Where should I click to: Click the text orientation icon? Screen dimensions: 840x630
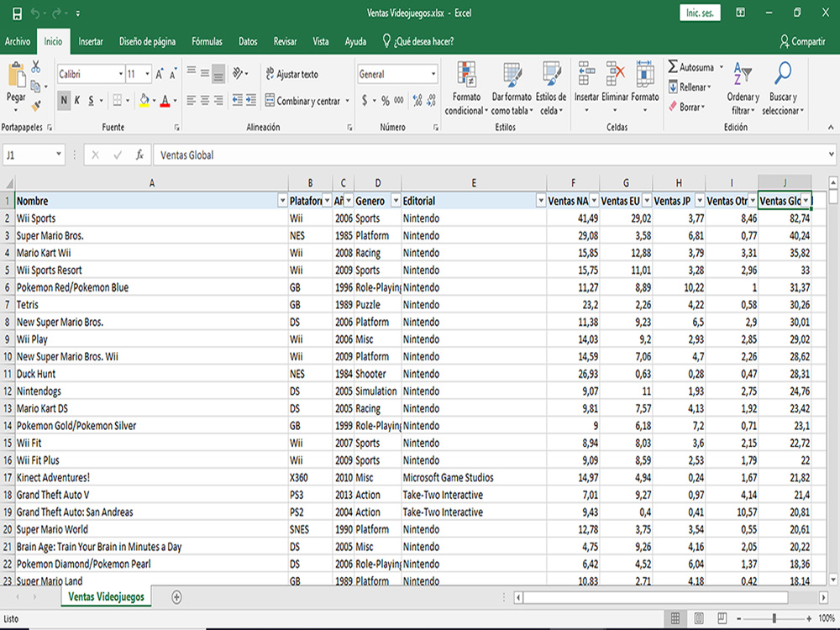(x=238, y=73)
